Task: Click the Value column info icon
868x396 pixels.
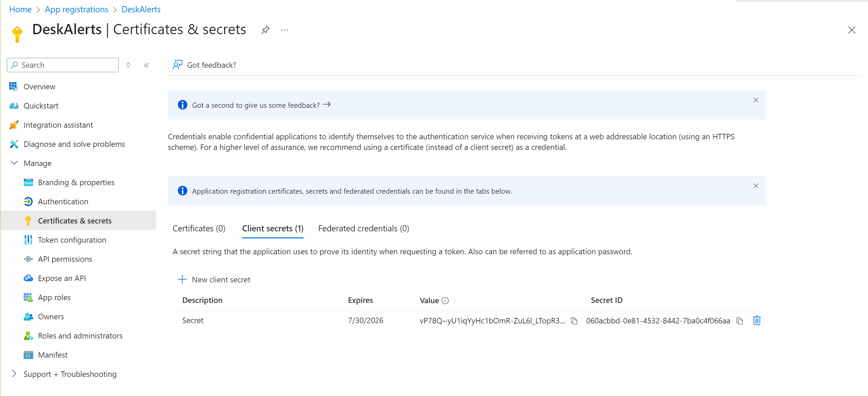Action: tap(445, 301)
